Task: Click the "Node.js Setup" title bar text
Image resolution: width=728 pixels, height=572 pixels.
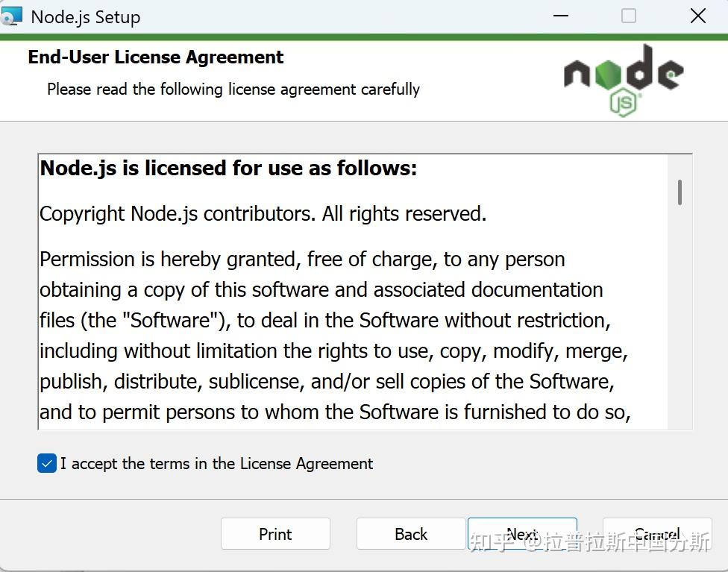Action: coord(86,17)
